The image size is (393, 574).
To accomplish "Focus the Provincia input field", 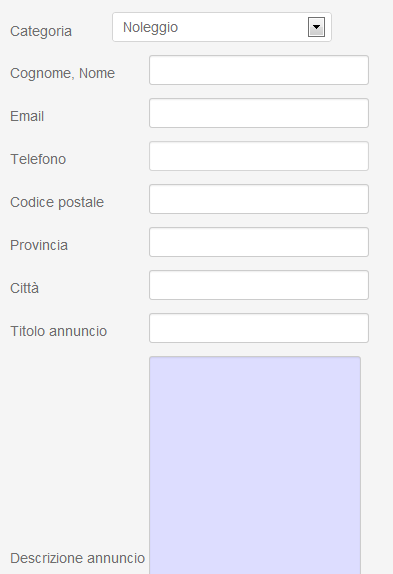I will coord(259,242).
